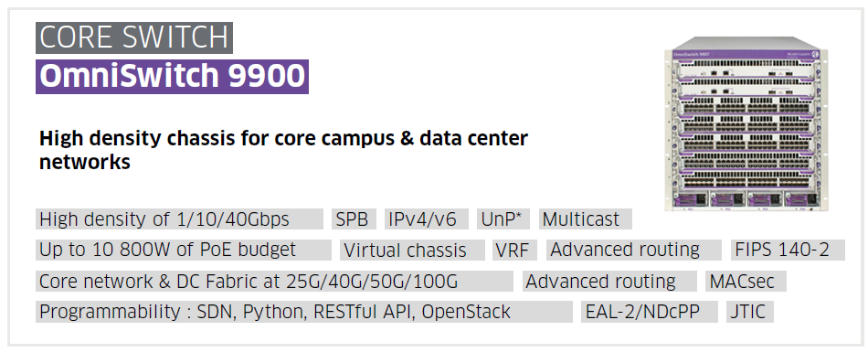
Task: Select the Virtual chassis tag
Action: [x=412, y=250]
